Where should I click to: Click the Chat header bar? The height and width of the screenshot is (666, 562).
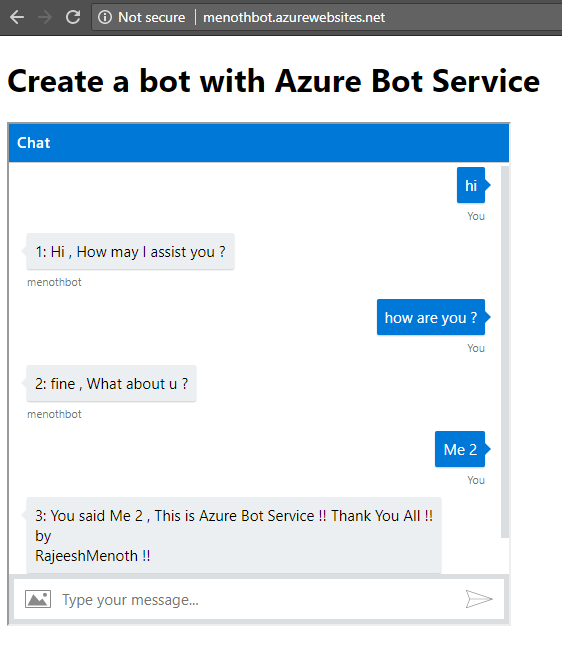259,143
